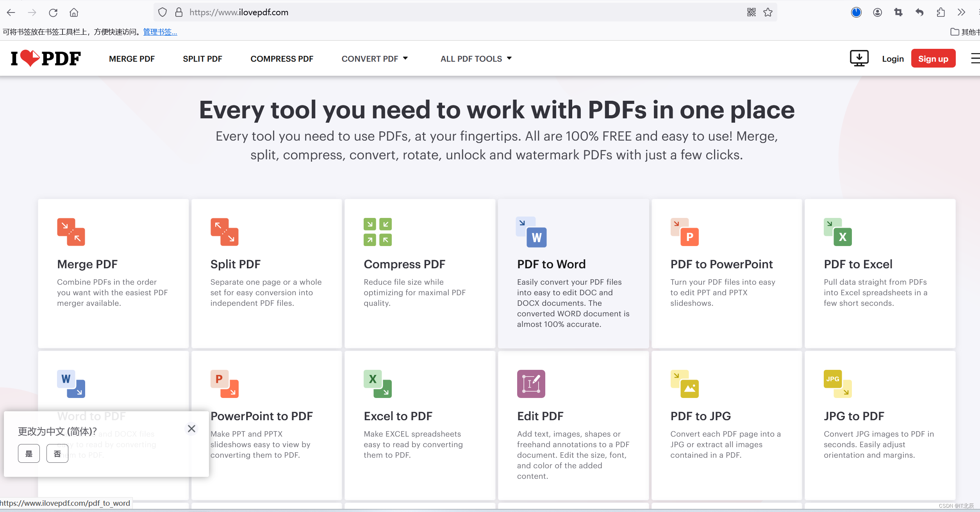Click the JPG to PDF icon
The image size is (980, 512).
point(837,384)
